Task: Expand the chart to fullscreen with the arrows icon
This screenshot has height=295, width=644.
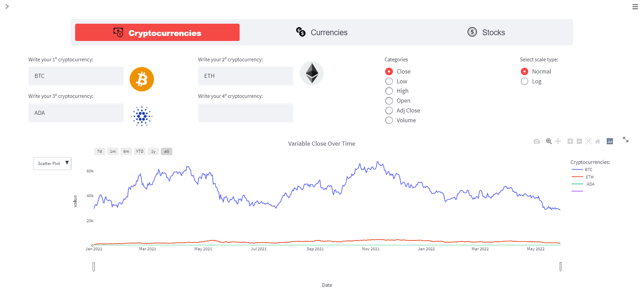Action: (626, 140)
